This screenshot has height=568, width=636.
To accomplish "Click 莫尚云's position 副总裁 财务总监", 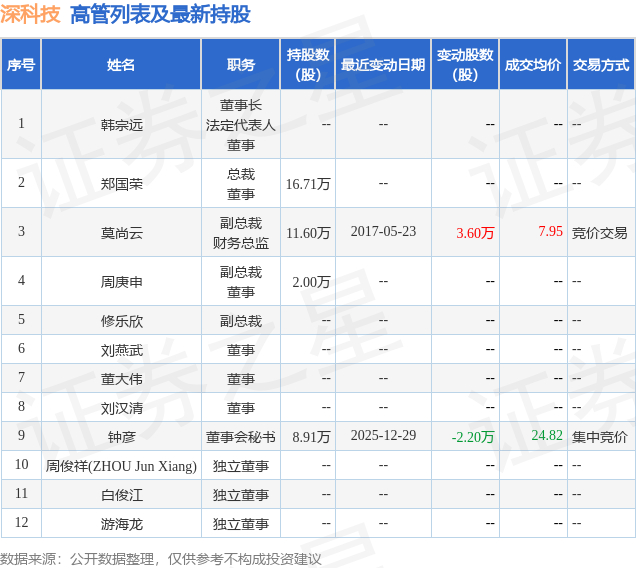I will (x=241, y=233).
